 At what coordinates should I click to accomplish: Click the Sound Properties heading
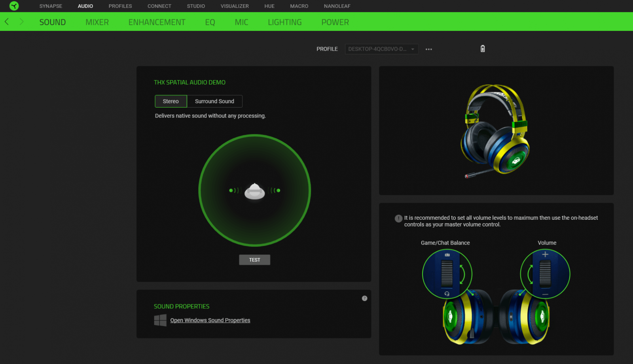coord(182,306)
